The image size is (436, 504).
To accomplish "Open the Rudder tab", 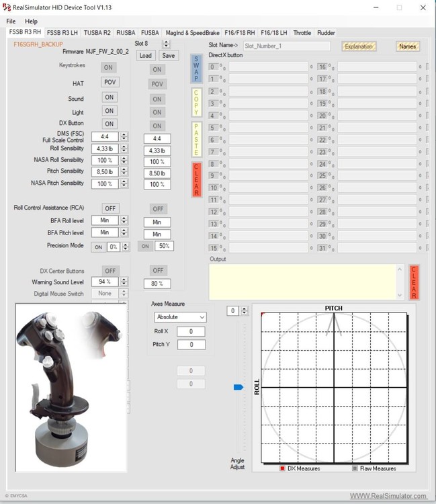I will click(326, 33).
